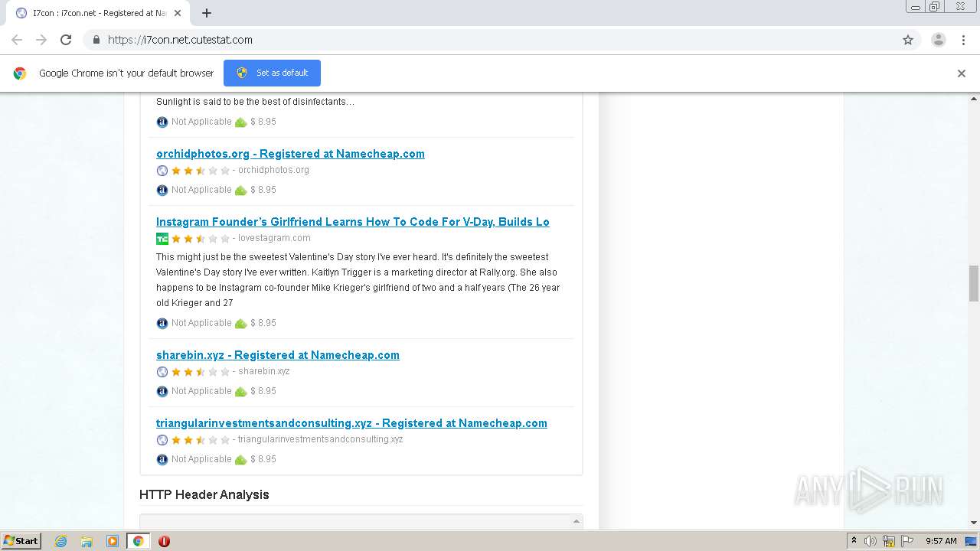Click the red Opera taskbar icon
Screen dimensions: 980x551
pos(164,541)
